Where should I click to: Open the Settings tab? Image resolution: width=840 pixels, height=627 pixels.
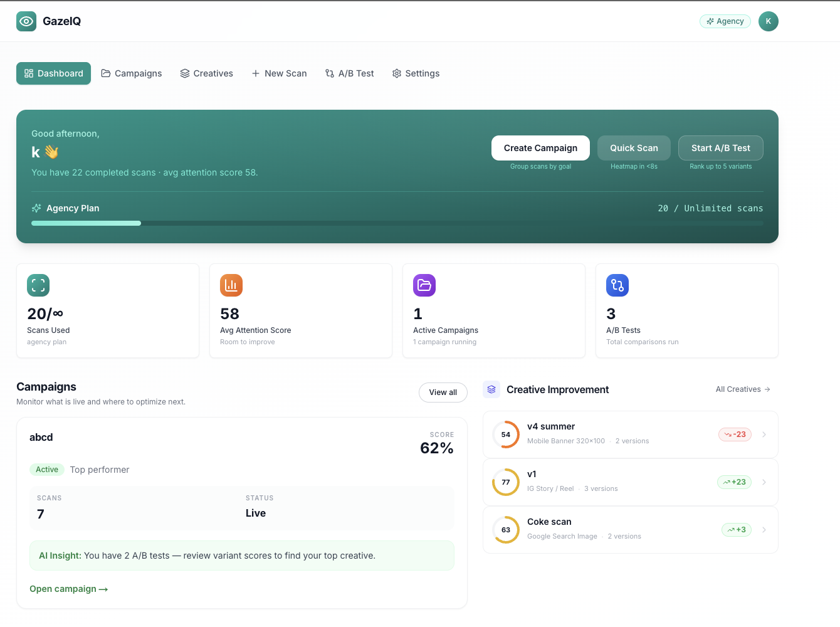[x=416, y=73]
